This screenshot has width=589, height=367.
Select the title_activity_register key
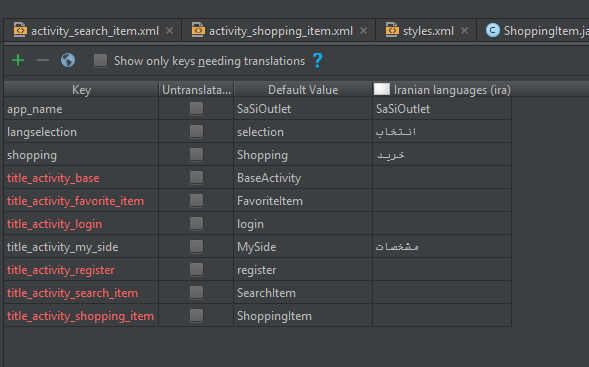pyautogui.click(x=81, y=270)
